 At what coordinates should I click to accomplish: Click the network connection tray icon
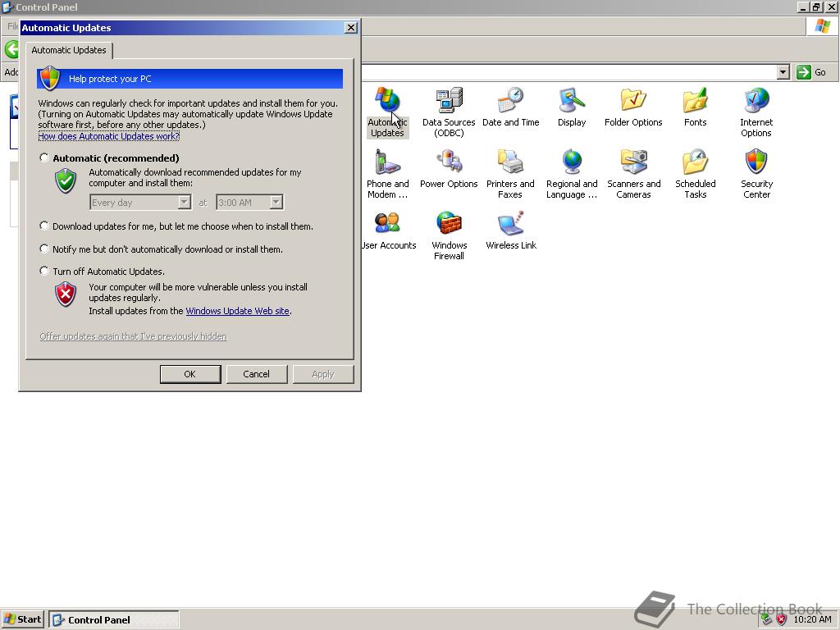767,620
